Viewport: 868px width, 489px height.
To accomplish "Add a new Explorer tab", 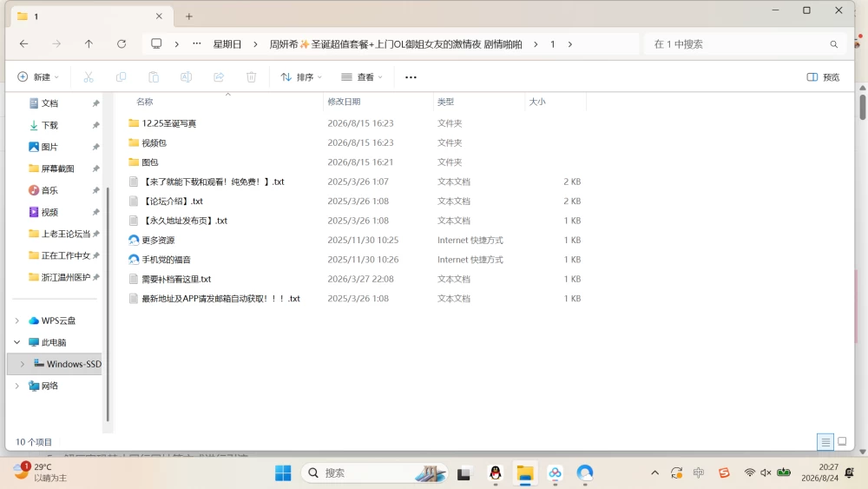I will coord(188,17).
